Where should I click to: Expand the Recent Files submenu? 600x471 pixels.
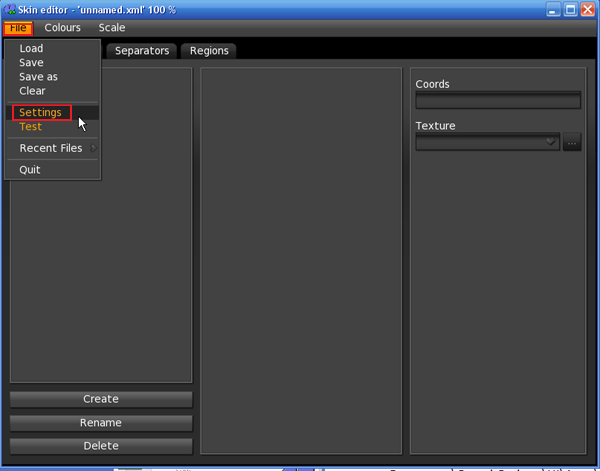point(52,148)
